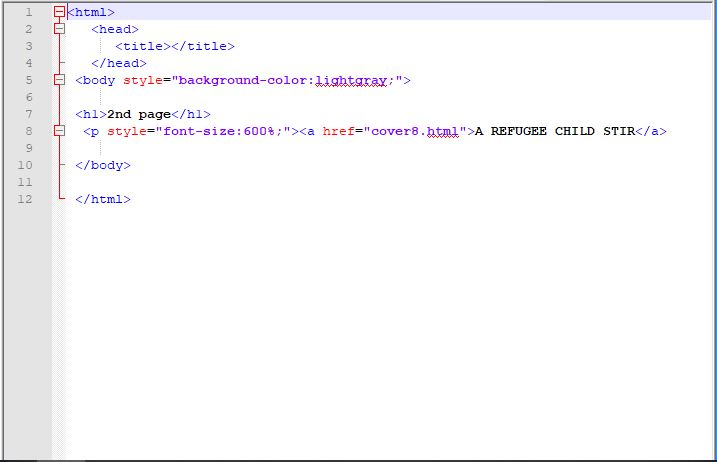Click the body style attribute name
This screenshot has width=717, height=462.
(x=143, y=80)
